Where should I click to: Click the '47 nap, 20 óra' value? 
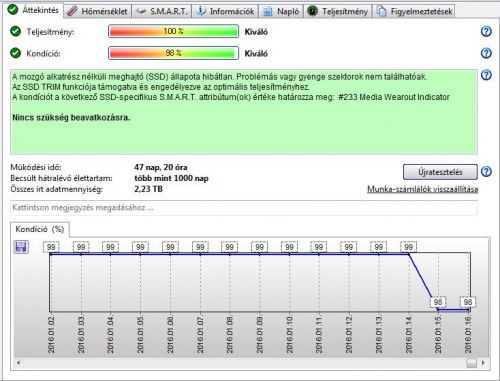click(x=161, y=167)
